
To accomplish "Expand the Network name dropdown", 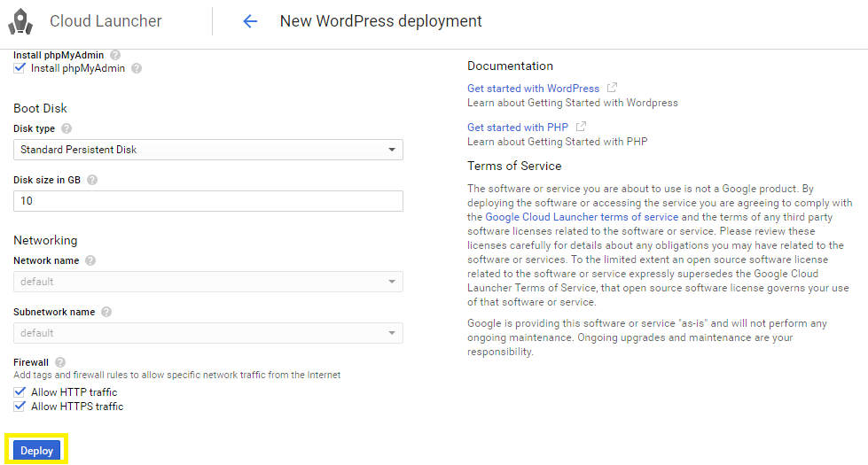I will 208,282.
